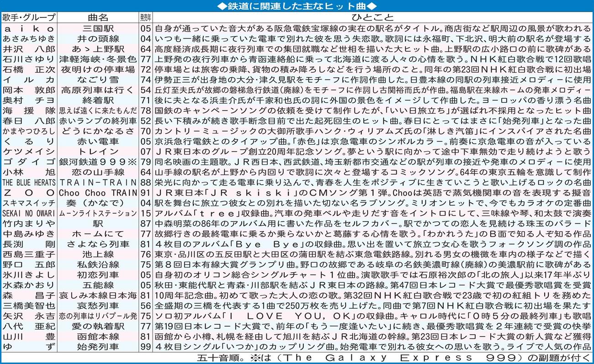Select song title 函館本線
The width and height of the screenshot is (594, 364).
(x=98, y=337)
